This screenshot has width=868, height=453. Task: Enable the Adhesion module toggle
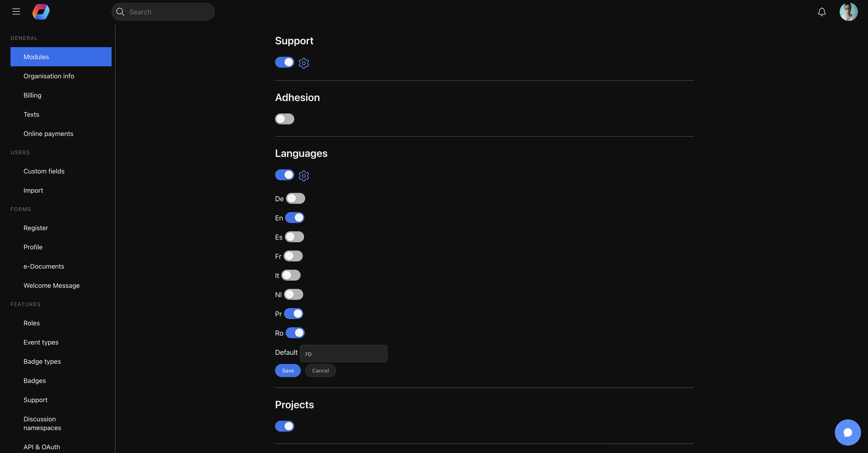pyautogui.click(x=284, y=119)
